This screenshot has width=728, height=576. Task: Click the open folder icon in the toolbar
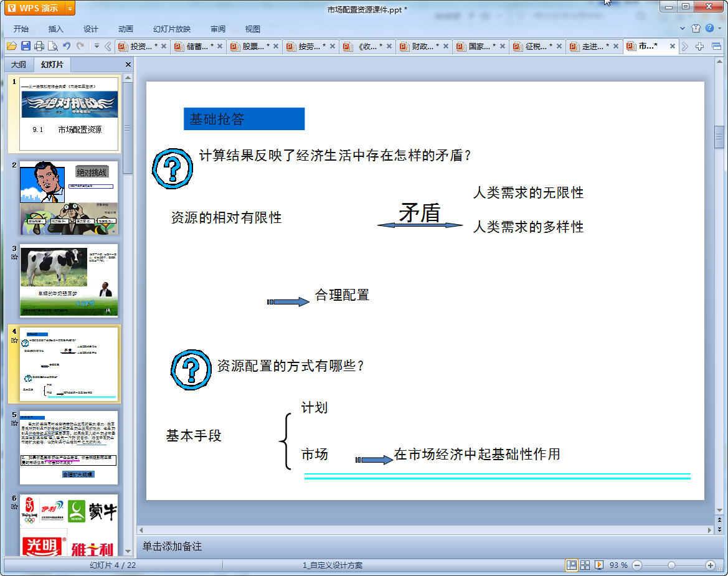tap(12, 46)
